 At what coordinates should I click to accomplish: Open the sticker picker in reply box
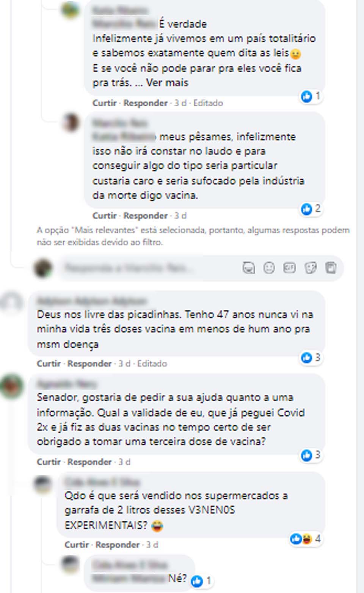(311, 268)
